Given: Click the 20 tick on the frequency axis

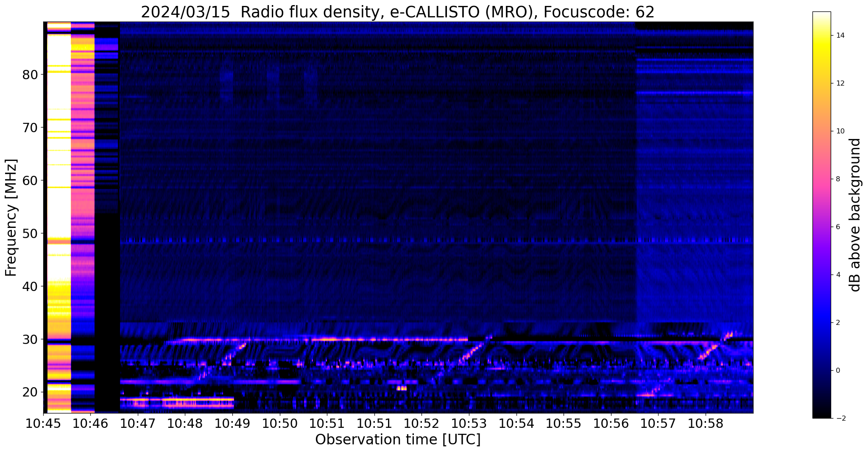Looking at the screenshot, I should [x=30, y=392].
